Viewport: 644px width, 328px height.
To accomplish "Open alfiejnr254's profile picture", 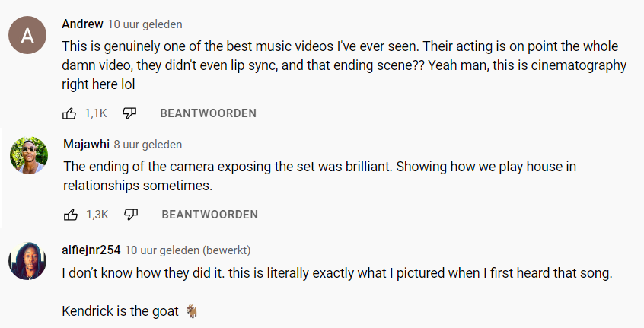I will point(27,261).
